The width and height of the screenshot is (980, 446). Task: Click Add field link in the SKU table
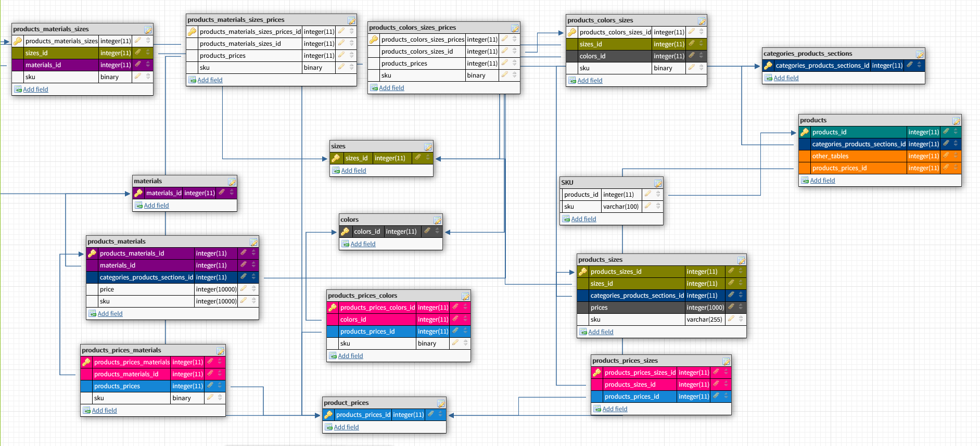(x=583, y=219)
